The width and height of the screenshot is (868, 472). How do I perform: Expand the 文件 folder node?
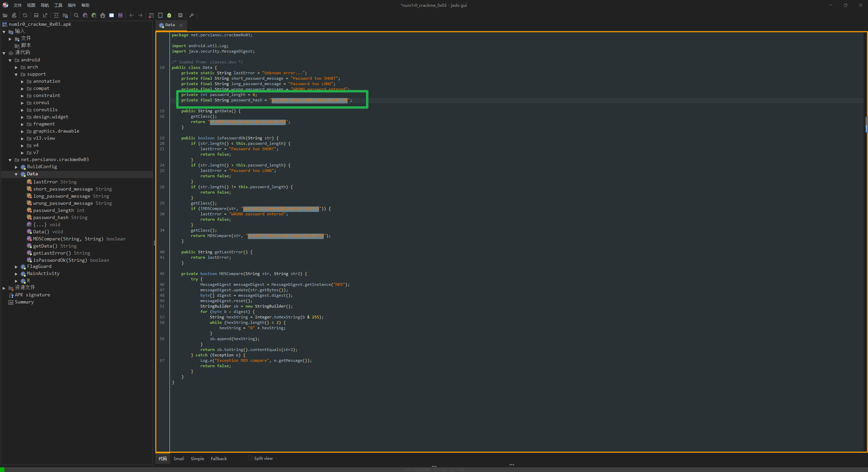[10, 39]
